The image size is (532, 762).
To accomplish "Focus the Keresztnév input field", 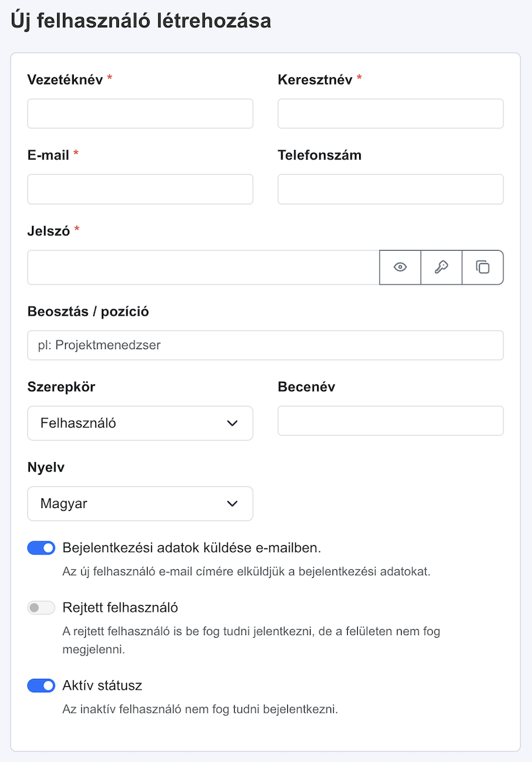I will coord(390,114).
